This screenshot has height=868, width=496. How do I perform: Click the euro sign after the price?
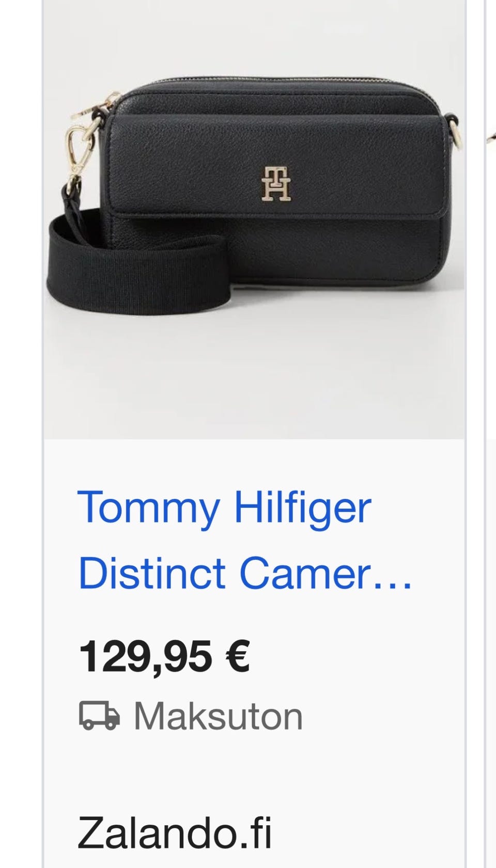238,656
